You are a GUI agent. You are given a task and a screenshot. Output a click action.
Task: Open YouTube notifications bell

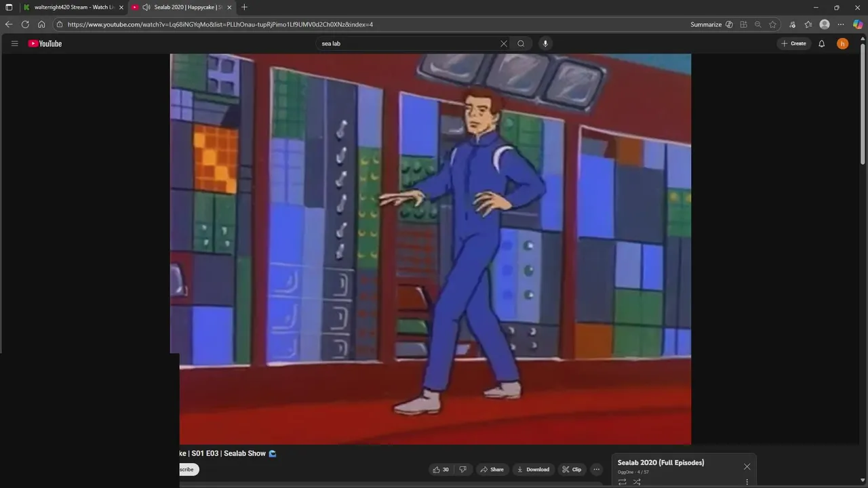[x=821, y=43]
